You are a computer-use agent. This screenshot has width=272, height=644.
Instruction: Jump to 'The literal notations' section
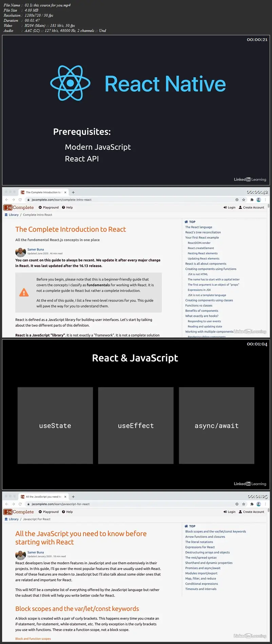[x=199, y=542]
